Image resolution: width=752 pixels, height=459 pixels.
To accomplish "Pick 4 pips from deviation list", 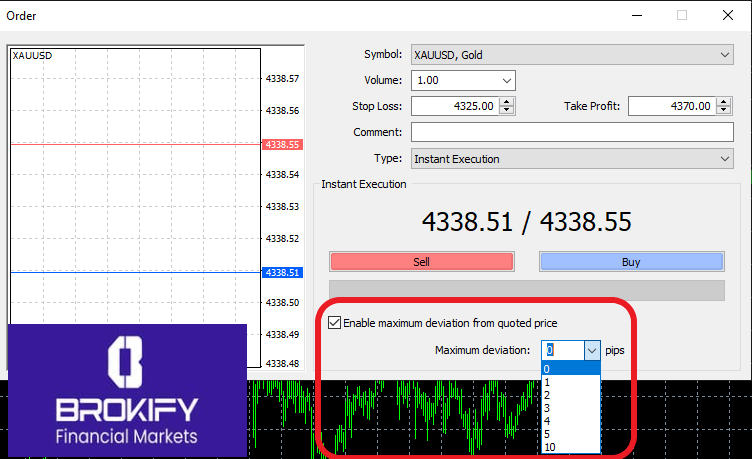I will 570,421.
